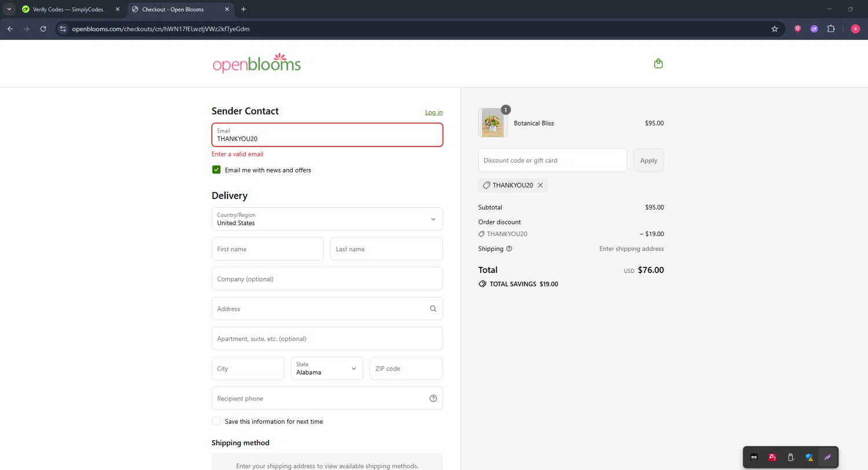Screen dimensions: 868x470
Task: Click the recipient phone help icon
Action: [433, 399]
